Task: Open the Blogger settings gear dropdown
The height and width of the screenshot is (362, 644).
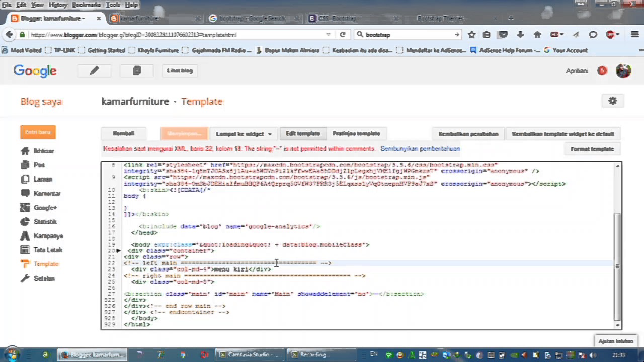Action: (612, 101)
